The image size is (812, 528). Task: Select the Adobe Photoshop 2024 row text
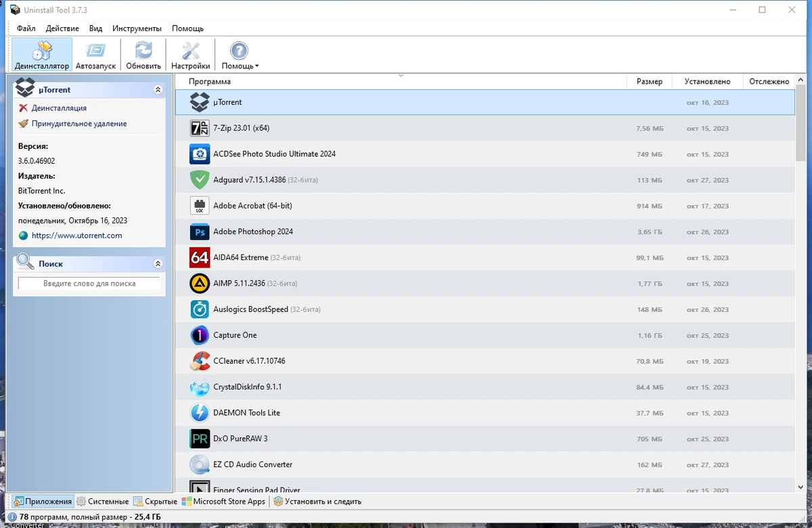pos(253,232)
